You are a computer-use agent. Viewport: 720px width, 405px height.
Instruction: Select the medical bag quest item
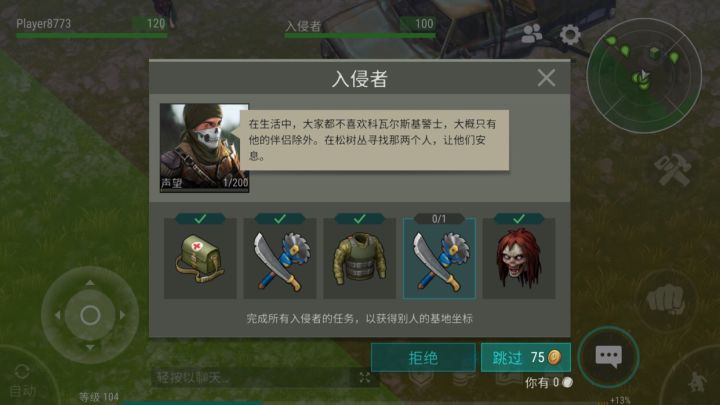pos(200,258)
